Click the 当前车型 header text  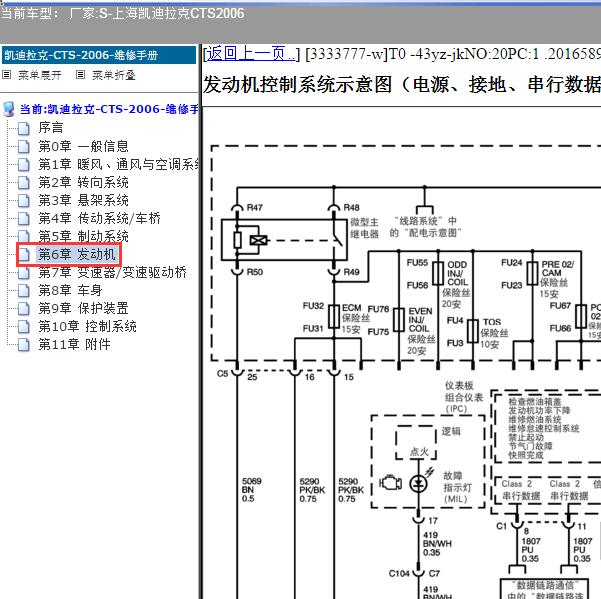pyautogui.click(x=122, y=14)
